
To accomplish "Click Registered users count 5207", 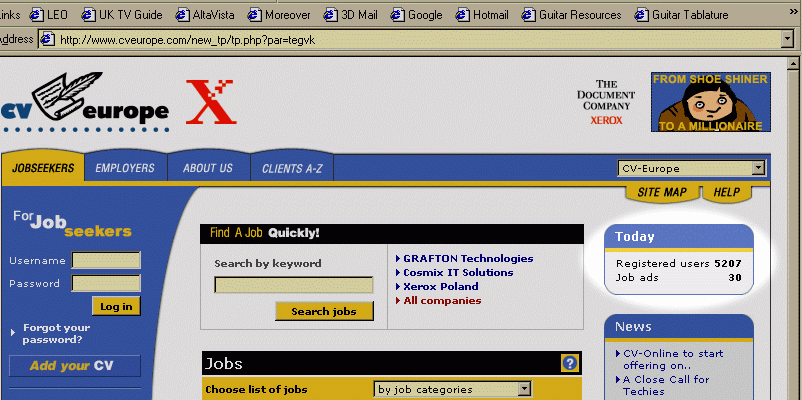I will (728, 264).
